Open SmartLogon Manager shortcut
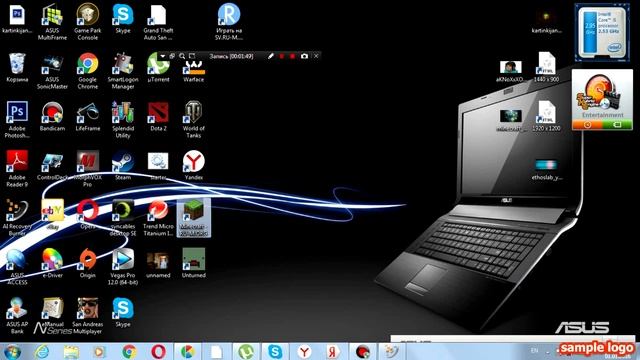Image resolution: width=640 pixels, height=360 pixels. (x=123, y=71)
